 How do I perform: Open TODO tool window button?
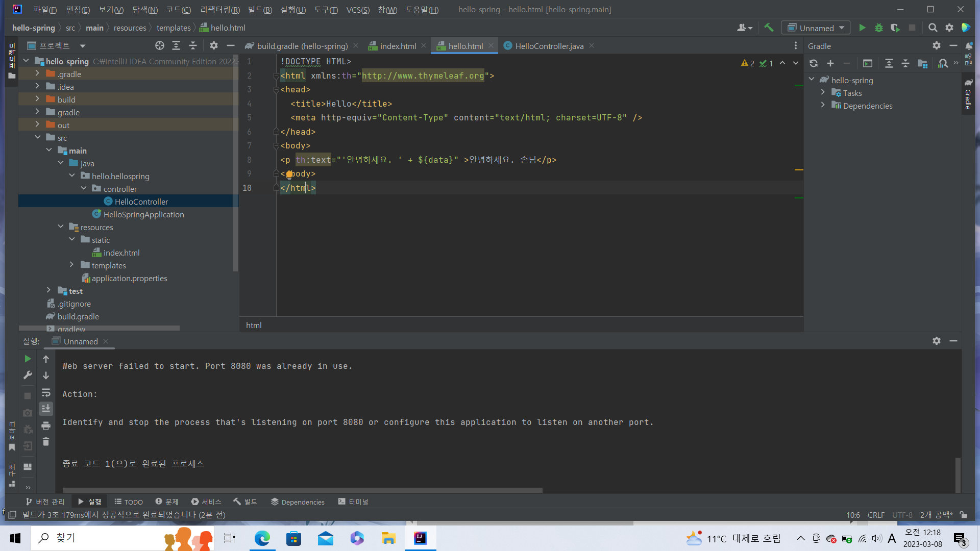point(129,502)
